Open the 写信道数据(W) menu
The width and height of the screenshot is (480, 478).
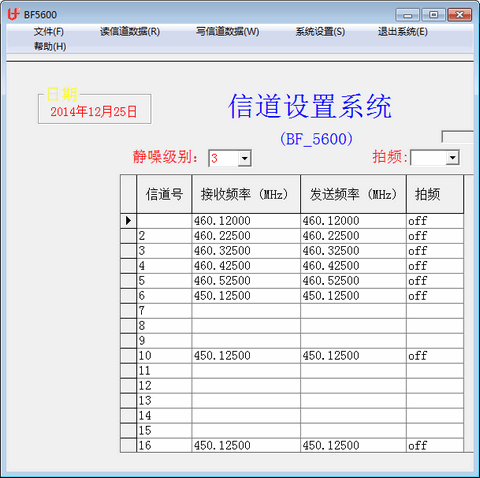click(228, 32)
